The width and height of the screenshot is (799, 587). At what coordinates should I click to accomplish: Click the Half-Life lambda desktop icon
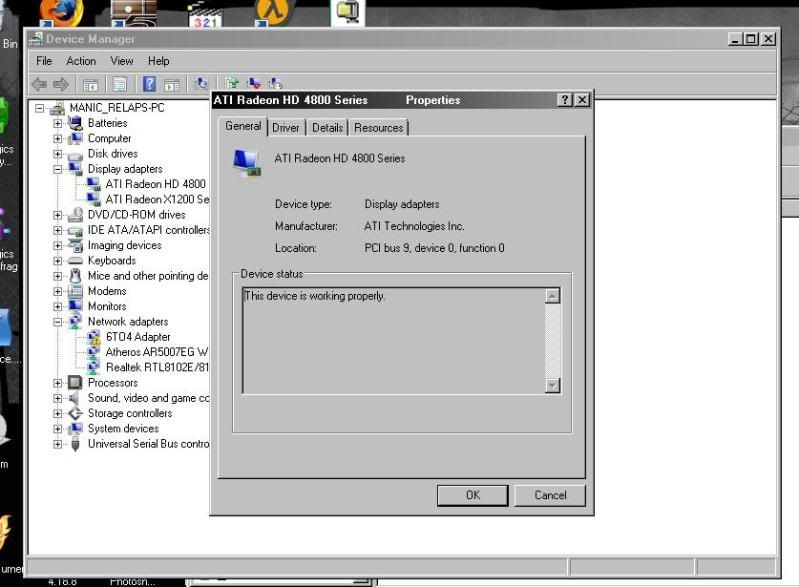point(273,12)
